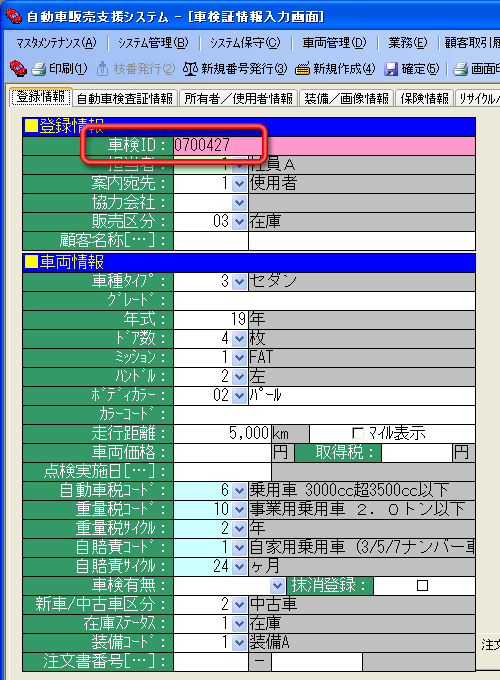Open the マスタメンテナンス(A) menu
This screenshot has height=680, width=500.
coord(56,43)
